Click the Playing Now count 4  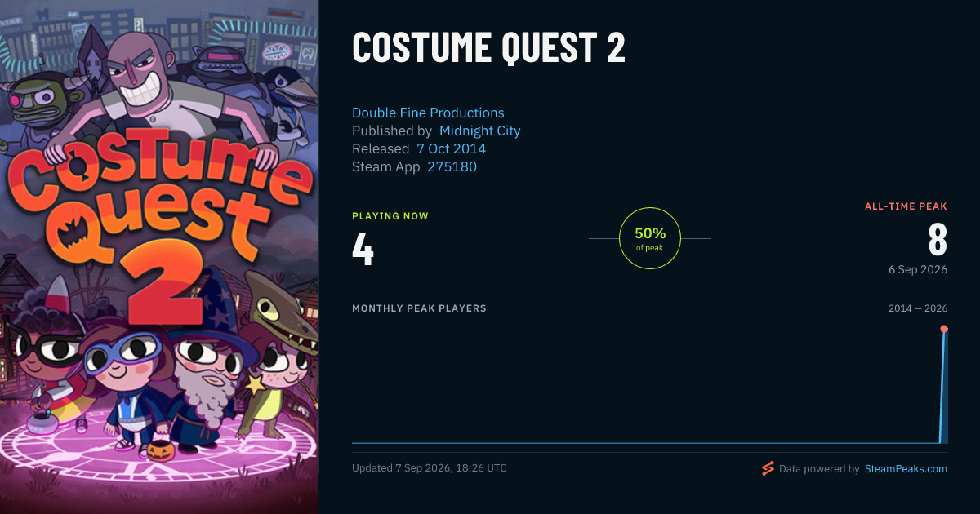(x=363, y=250)
